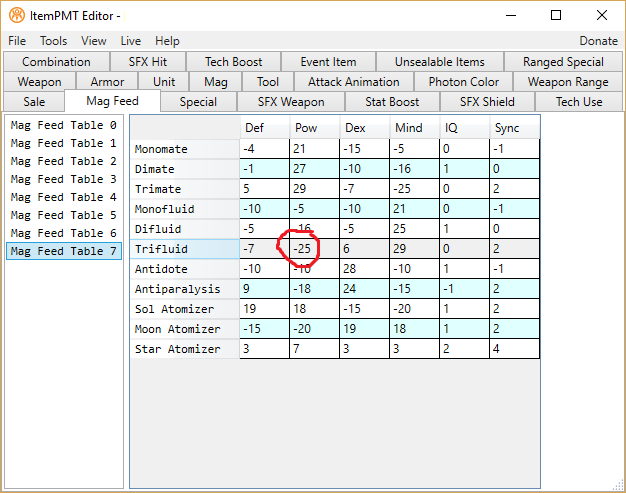Open the File menu
Image resolution: width=626 pixels, height=493 pixels.
coord(17,41)
